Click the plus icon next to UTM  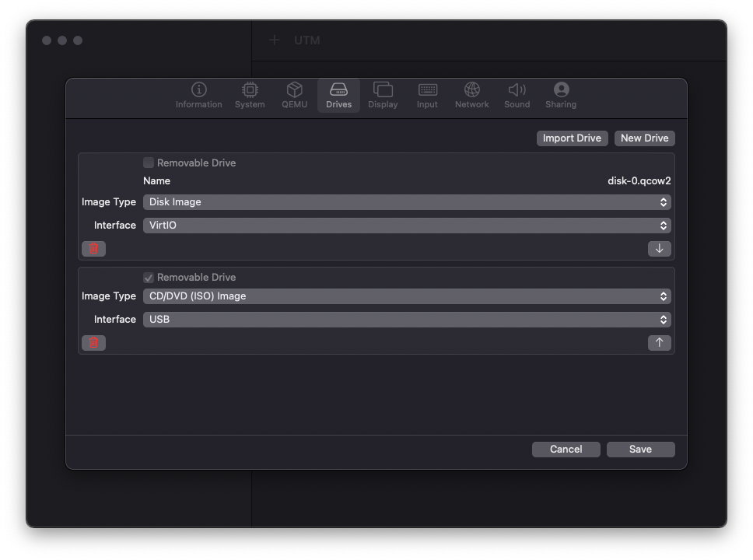click(x=275, y=40)
